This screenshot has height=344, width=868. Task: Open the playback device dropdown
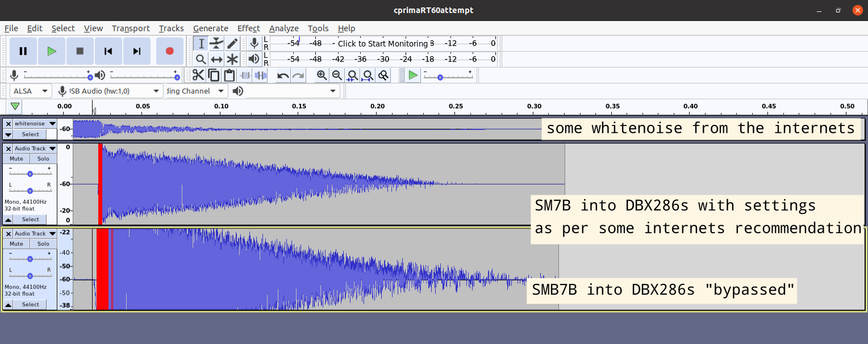(x=293, y=91)
